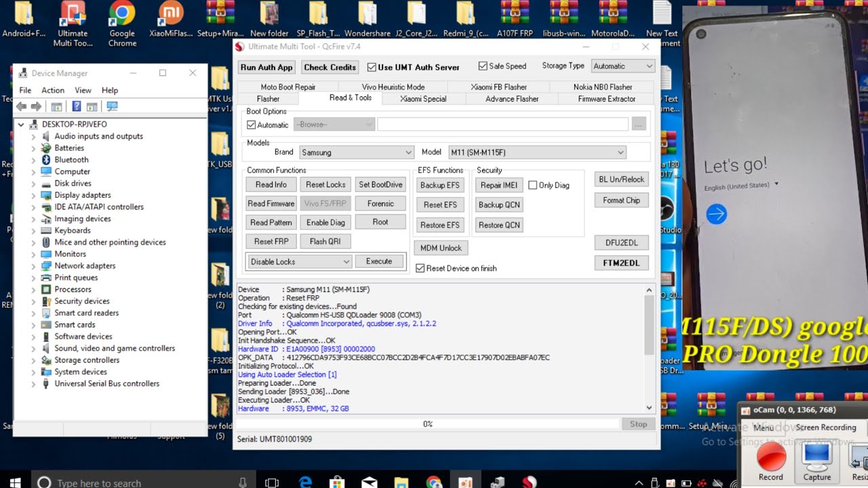Open the Action menu in Device Manager
Image resolution: width=868 pixels, height=488 pixels.
click(53, 90)
